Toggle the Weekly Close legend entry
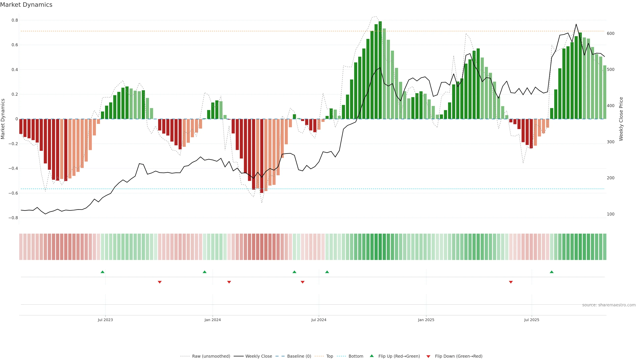 point(258,356)
